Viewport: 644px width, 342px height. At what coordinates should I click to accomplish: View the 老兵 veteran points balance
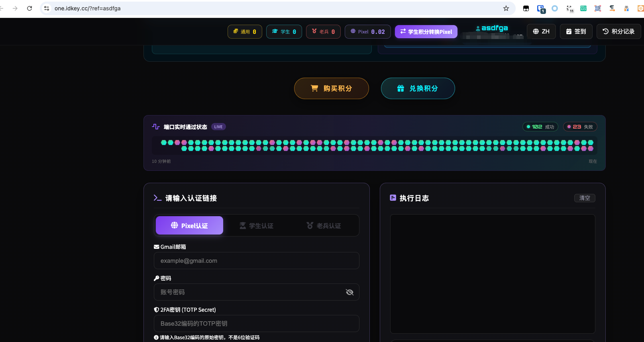click(x=323, y=31)
